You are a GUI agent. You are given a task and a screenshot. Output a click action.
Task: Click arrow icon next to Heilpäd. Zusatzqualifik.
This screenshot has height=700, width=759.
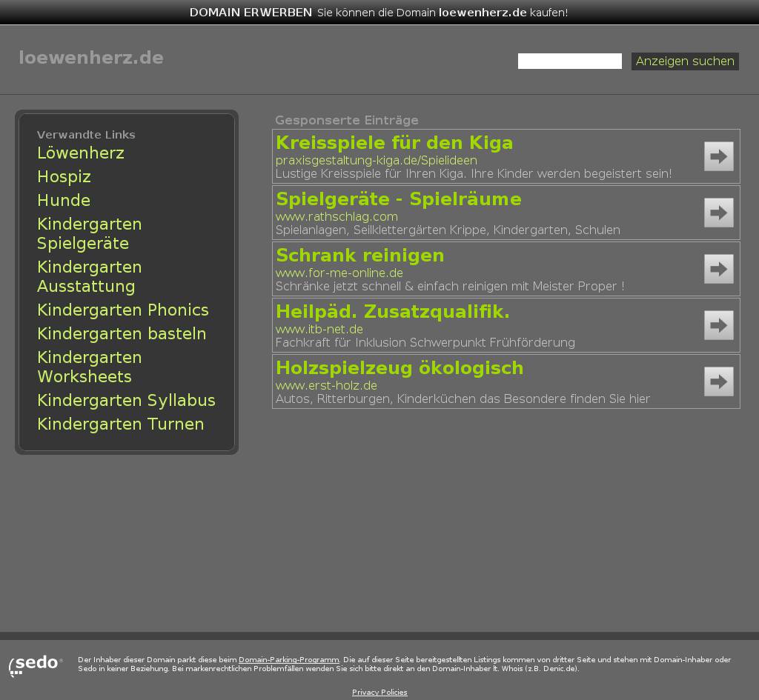pyautogui.click(x=718, y=325)
